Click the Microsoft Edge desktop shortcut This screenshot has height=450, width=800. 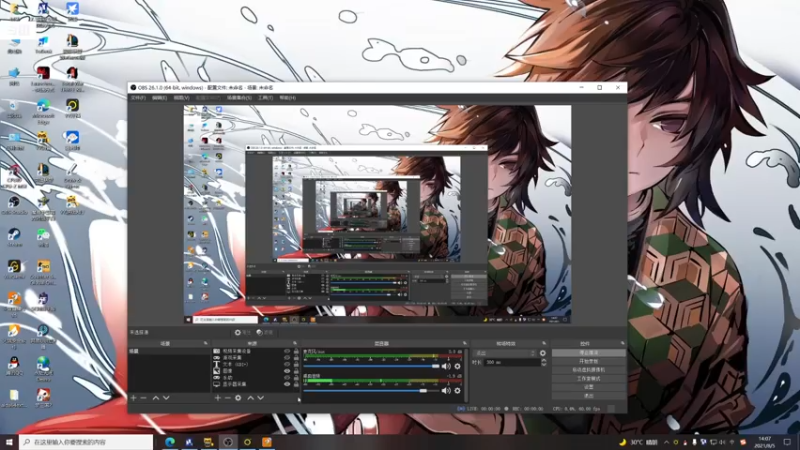pos(43,111)
